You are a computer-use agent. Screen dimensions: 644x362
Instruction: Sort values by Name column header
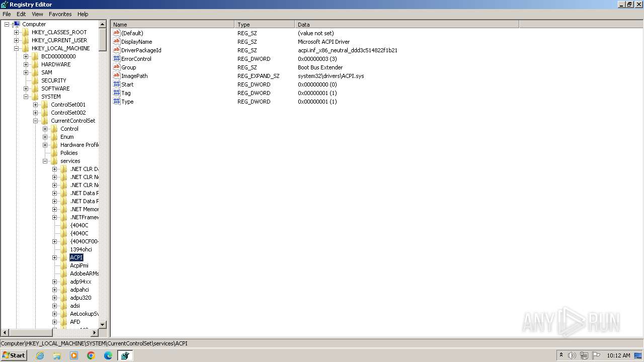click(173, 24)
